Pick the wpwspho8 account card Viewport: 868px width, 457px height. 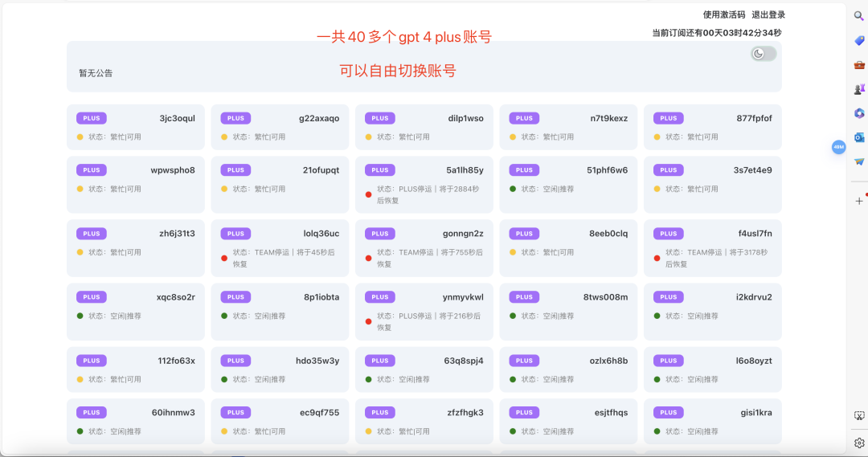136,185
